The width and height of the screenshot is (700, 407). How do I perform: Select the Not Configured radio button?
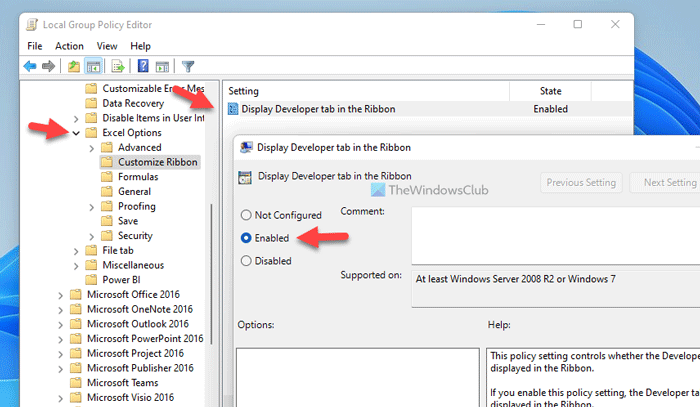(x=246, y=215)
